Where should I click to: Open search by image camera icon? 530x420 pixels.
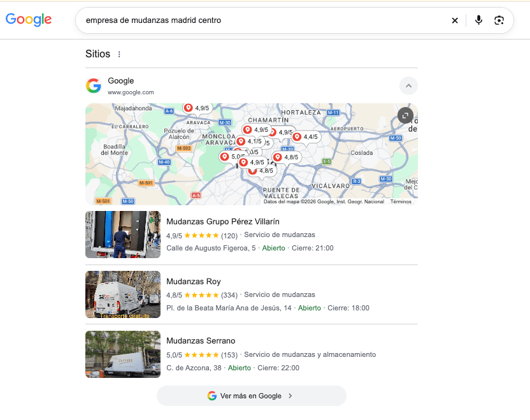click(499, 20)
